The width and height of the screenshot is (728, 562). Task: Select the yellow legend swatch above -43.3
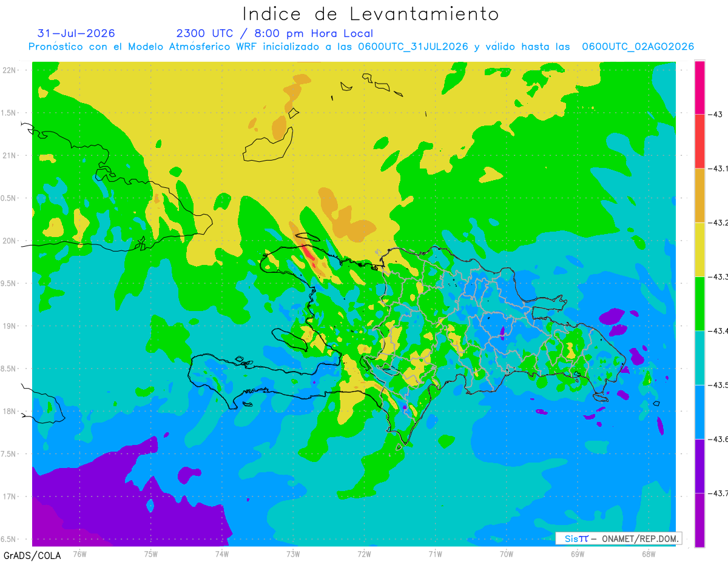pos(699,249)
